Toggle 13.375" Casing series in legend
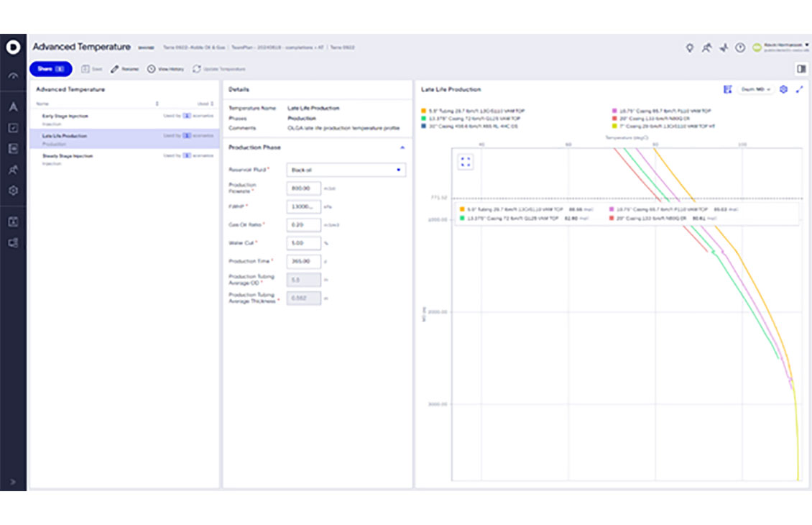 [x=423, y=119]
